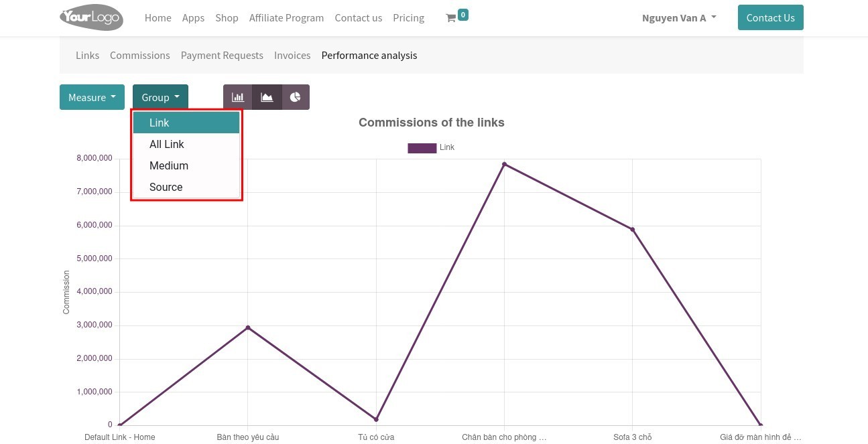Open the Apps page
The image size is (868, 444).
(193, 18)
